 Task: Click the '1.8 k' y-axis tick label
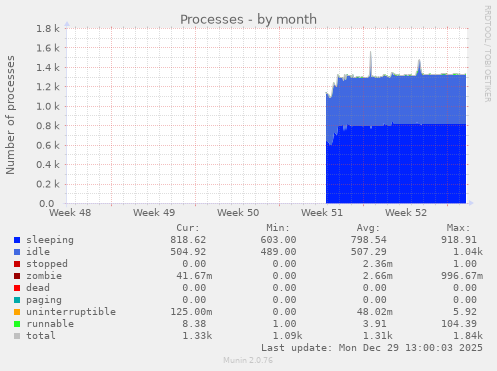(x=48, y=29)
